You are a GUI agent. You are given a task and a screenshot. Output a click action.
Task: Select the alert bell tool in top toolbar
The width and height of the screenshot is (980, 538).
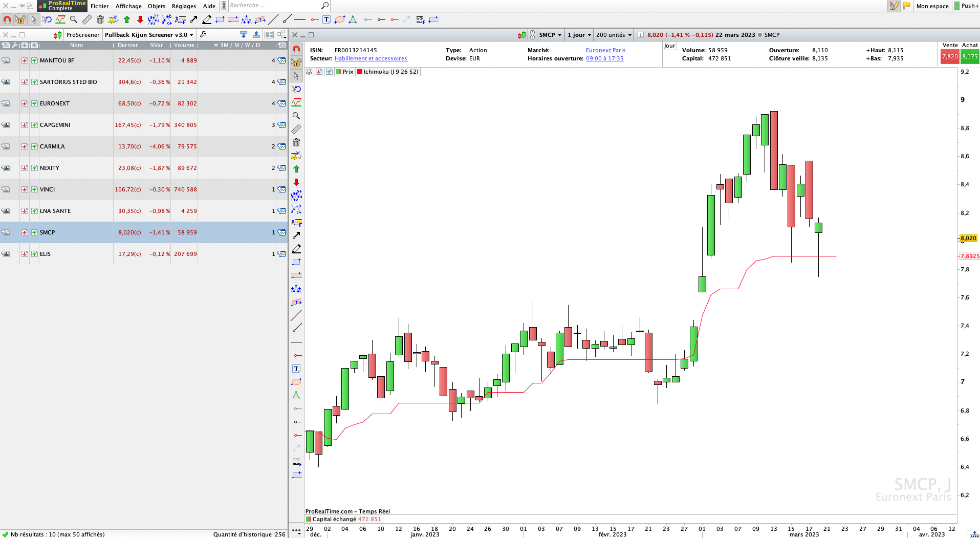tap(114, 19)
